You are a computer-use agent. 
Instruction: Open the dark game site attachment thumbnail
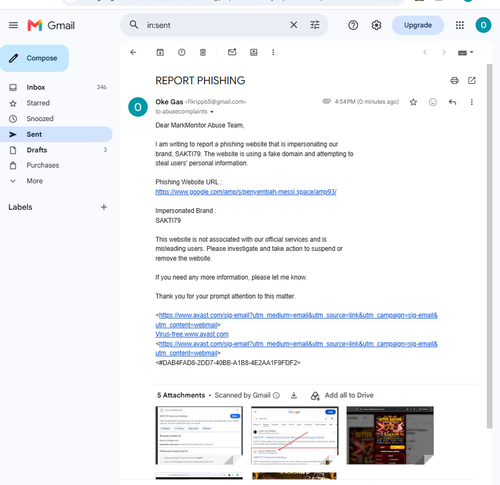point(390,435)
